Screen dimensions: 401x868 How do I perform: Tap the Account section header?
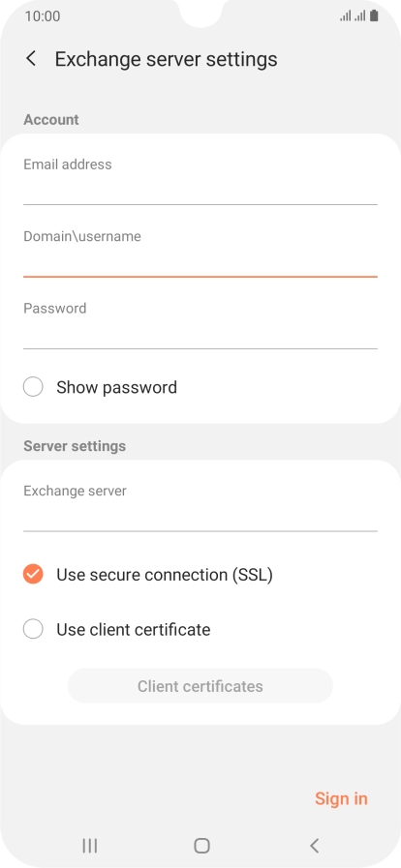pyautogui.click(x=51, y=120)
